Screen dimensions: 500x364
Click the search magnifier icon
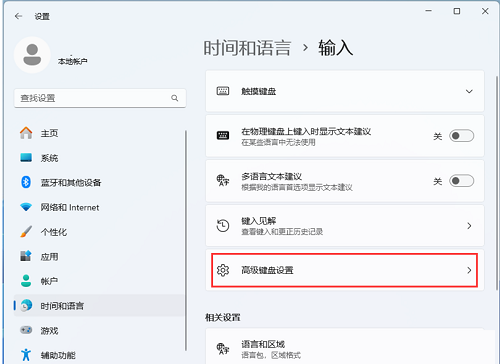[x=175, y=98]
